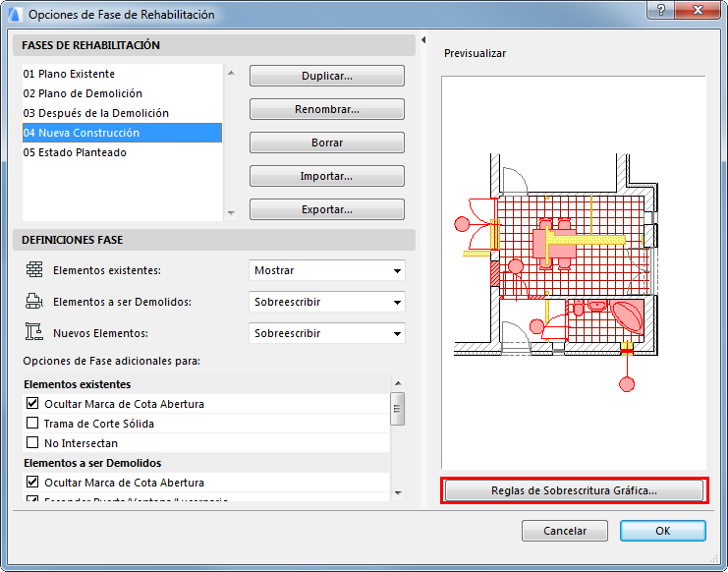The width and height of the screenshot is (728, 572).
Task: Click the demolition bulldozer icon
Action: [34, 302]
